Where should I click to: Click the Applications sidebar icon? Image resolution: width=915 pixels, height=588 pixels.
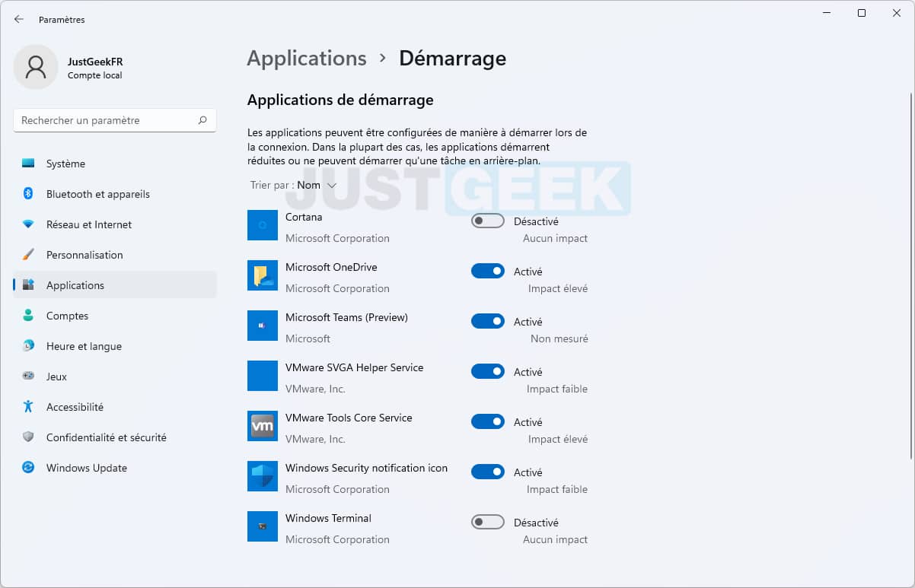28,285
